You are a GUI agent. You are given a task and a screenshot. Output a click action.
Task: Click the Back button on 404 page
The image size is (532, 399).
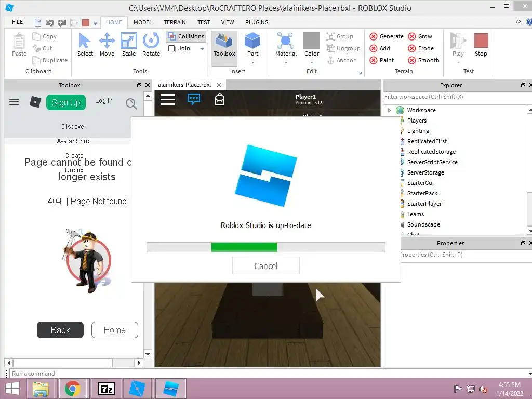click(60, 330)
